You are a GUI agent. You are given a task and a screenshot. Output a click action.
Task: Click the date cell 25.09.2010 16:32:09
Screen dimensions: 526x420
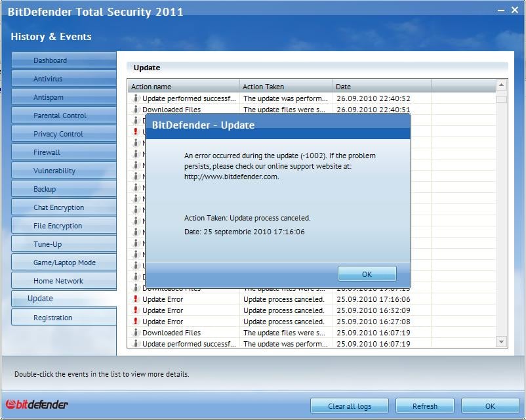tap(373, 310)
